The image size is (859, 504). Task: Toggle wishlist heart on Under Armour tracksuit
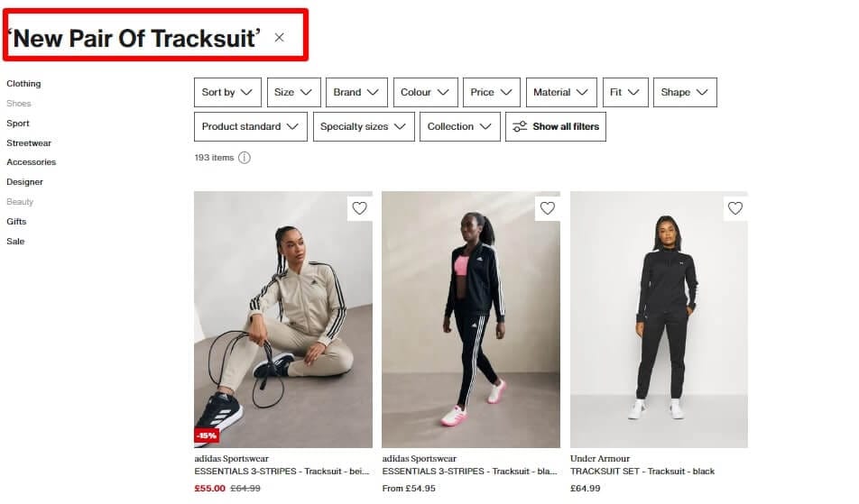[x=735, y=208]
